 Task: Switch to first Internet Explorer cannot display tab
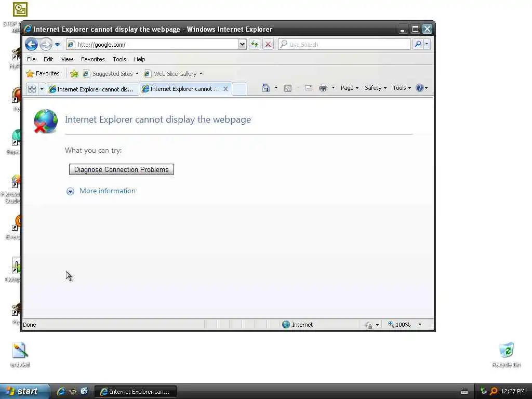(x=92, y=89)
